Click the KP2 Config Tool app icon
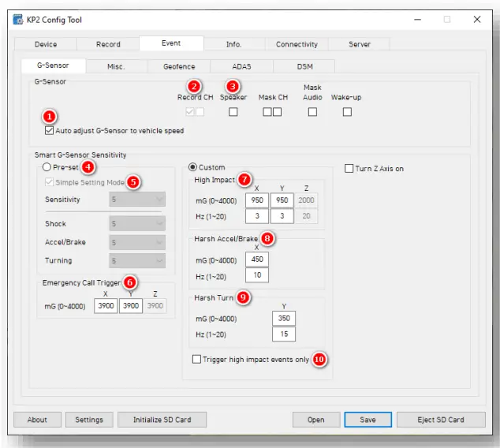 tap(18, 20)
